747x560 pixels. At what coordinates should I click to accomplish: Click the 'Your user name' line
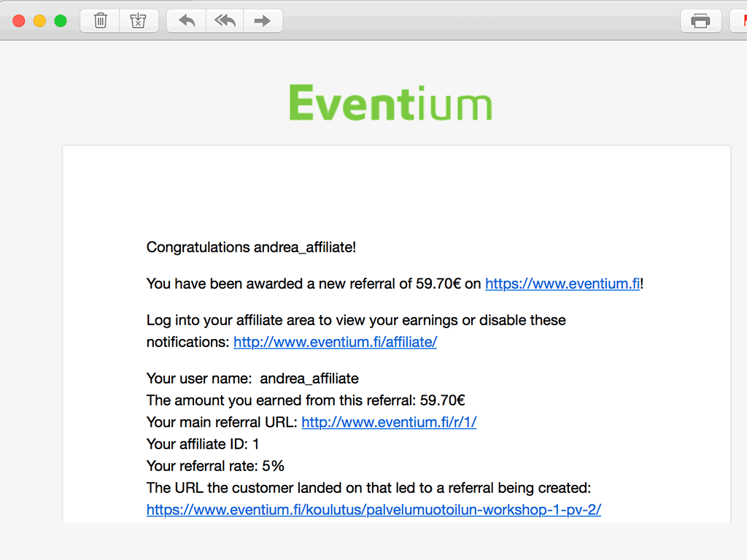(x=252, y=378)
